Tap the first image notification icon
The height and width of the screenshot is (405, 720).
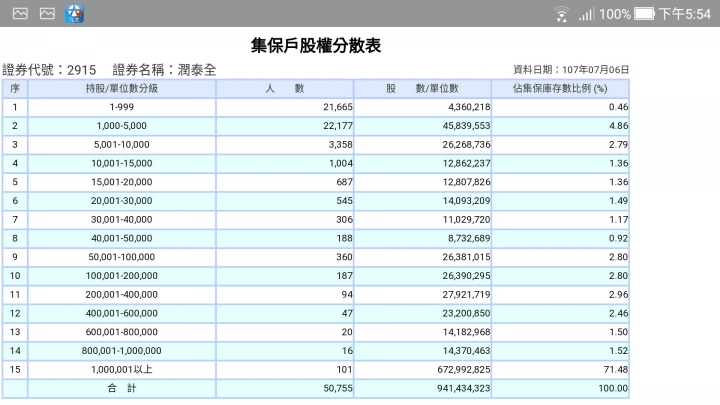[x=20, y=14]
